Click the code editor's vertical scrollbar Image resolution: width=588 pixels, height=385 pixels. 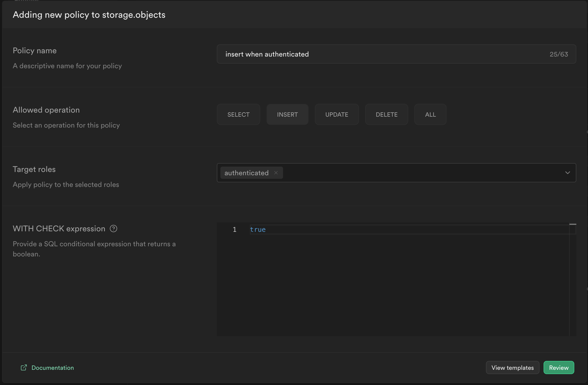click(x=573, y=279)
